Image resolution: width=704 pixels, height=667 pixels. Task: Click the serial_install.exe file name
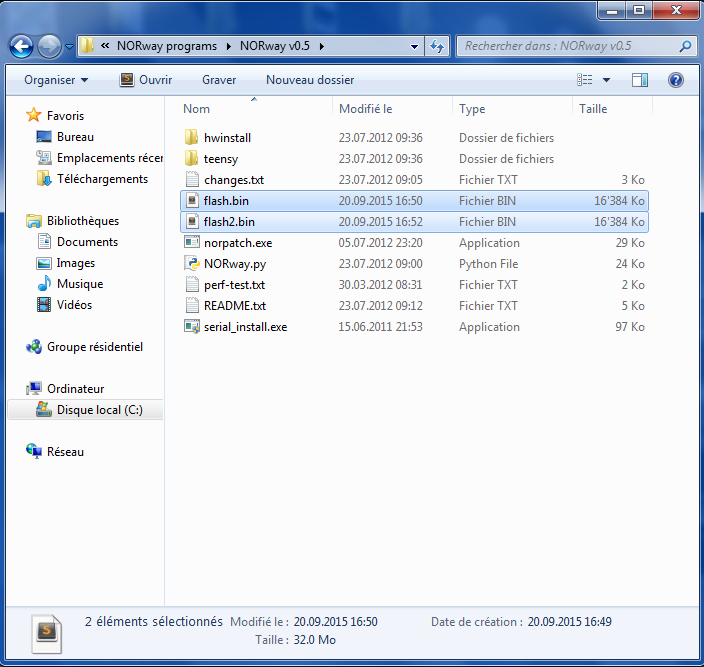click(x=245, y=327)
